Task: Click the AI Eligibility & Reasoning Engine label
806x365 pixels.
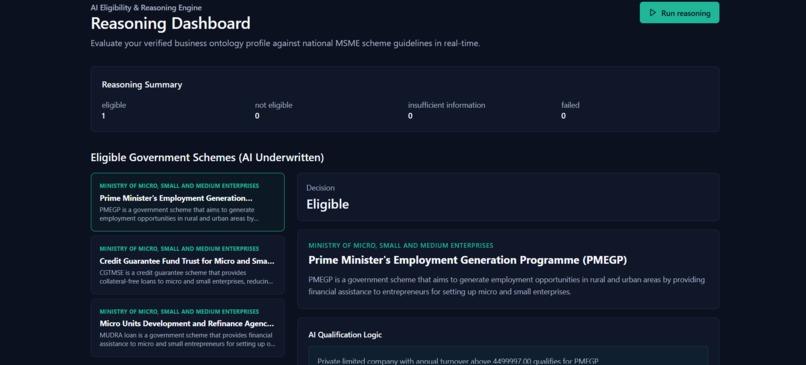Action: pos(146,8)
